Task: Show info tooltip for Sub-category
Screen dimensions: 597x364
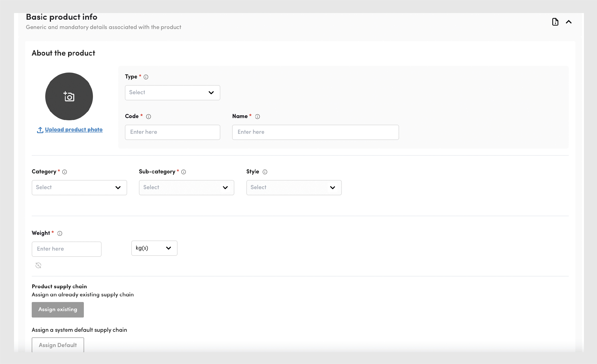Action: (x=184, y=172)
